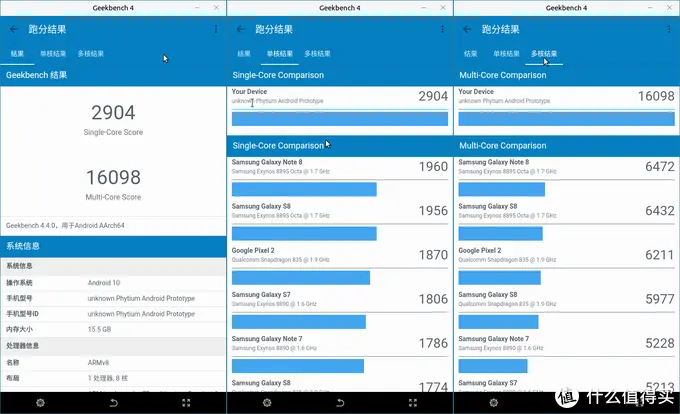Toggle fullscreen icon in middle window bottom bar
The height and width of the screenshot is (414, 680).
[413, 403]
